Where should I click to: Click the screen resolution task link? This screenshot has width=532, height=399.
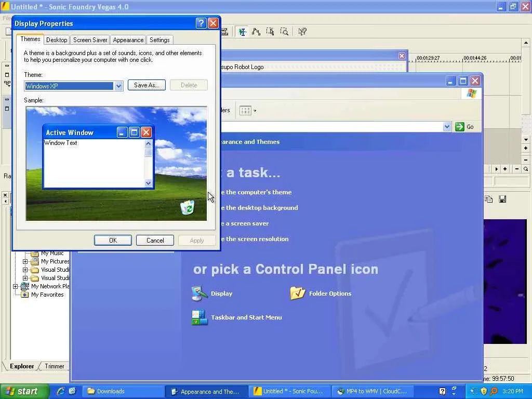[x=255, y=239]
